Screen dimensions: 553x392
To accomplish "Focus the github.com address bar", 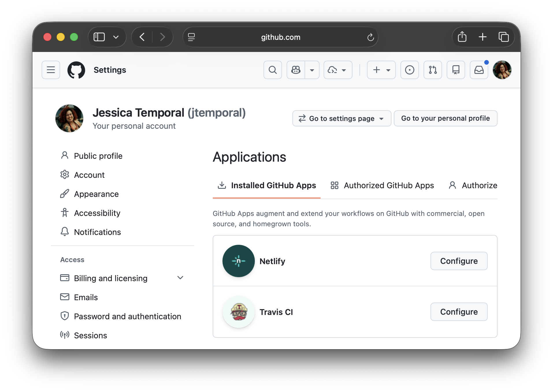I will (281, 37).
